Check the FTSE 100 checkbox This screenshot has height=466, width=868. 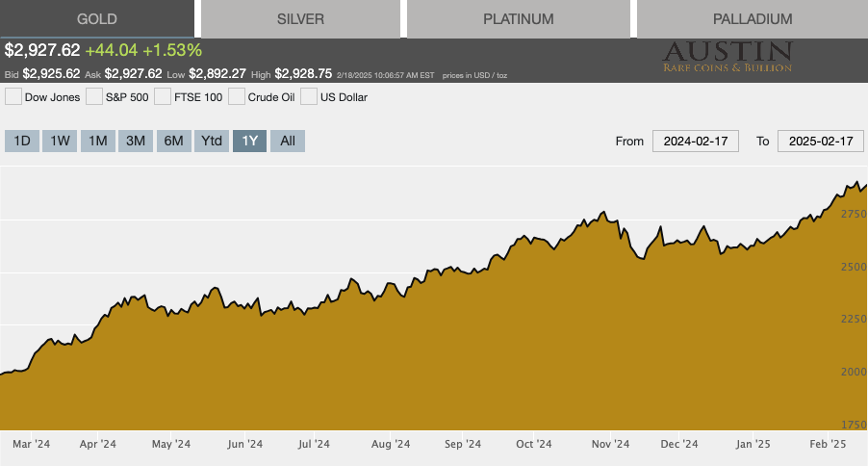point(163,96)
